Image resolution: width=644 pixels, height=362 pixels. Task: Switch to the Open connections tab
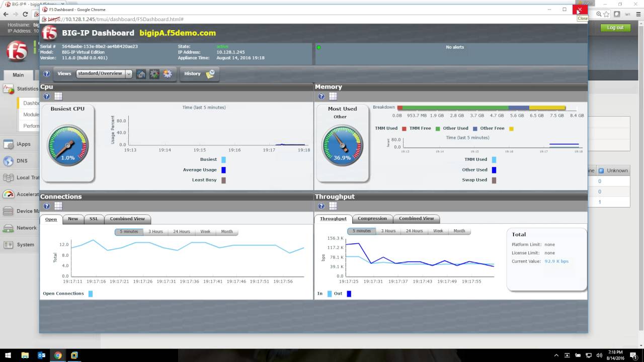(x=51, y=219)
